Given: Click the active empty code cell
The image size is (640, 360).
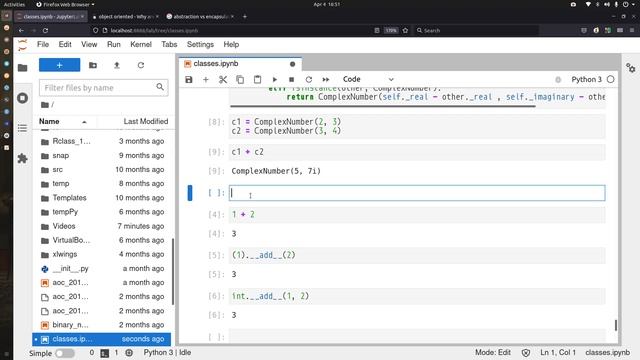Looking at the screenshot, I should pyautogui.click(x=417, y=193).
